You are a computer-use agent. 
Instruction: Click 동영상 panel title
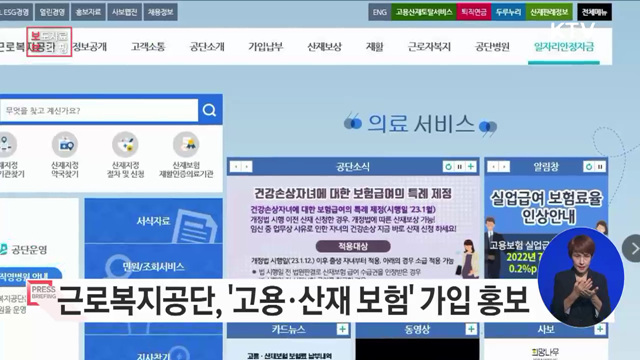[417, 329]
